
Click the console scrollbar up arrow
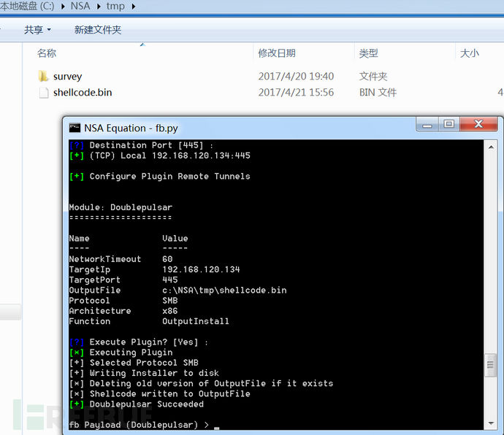tap(491, 147)
